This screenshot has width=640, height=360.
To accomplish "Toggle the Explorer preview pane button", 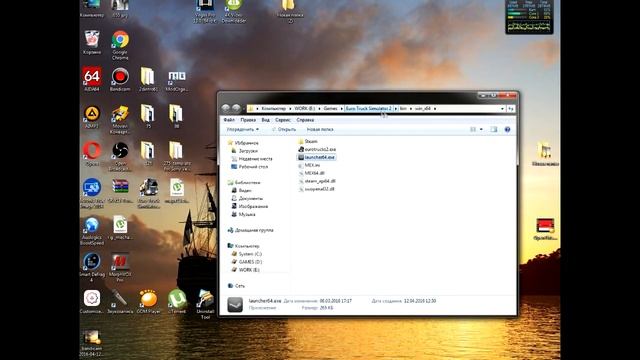I will click(x=494, y=129).
